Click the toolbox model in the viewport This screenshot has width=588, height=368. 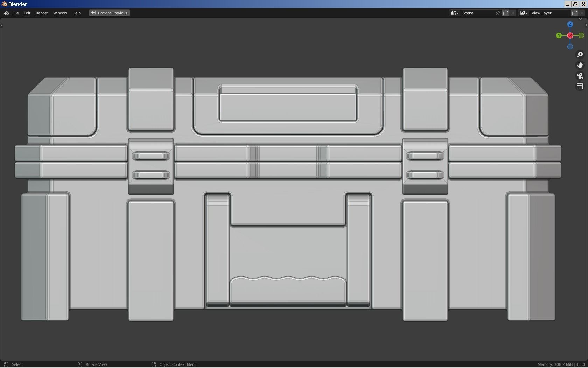pyautogui.click(x=288, y=195)
